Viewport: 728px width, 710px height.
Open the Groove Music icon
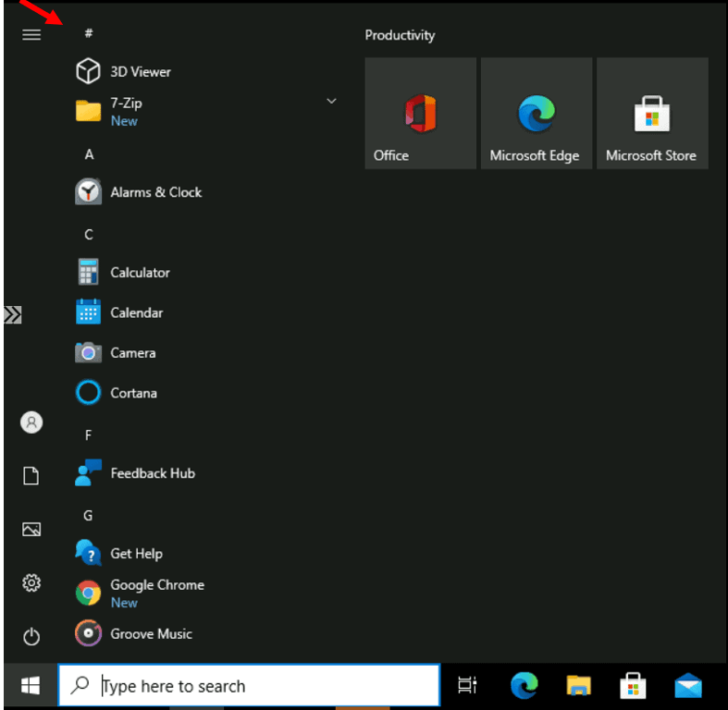[88, 633]
